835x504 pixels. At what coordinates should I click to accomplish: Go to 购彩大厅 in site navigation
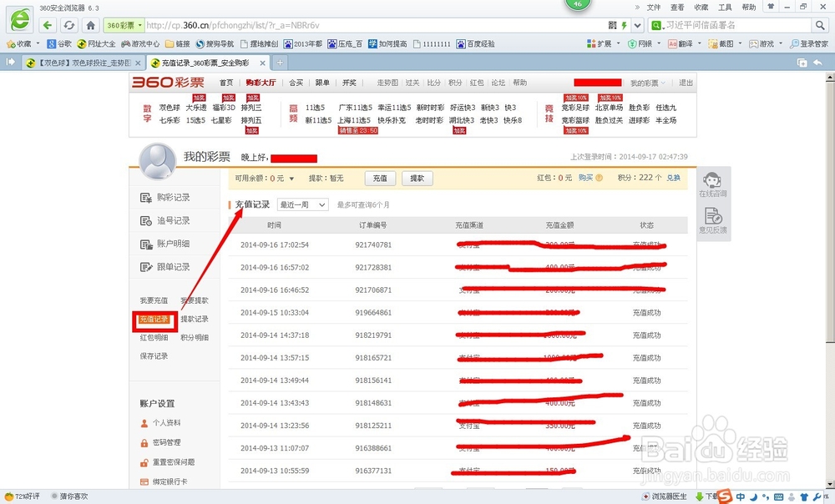[x=261, y=83]
